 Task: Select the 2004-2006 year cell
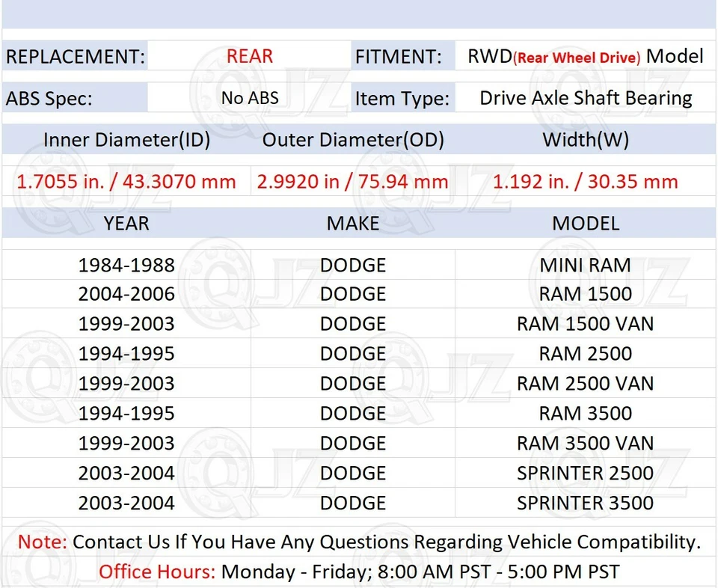(126, 293)
